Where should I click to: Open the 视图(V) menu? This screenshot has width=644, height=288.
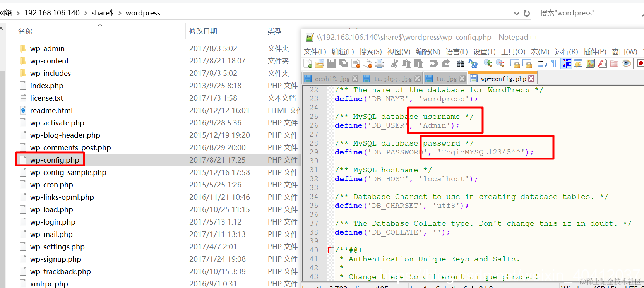click(399, 51)
